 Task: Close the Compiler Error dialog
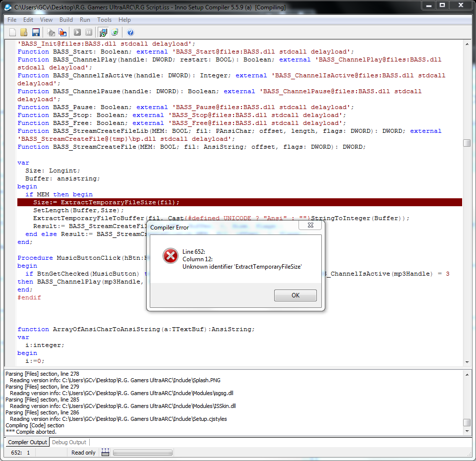pyautogui.click(x=310, y=225)
